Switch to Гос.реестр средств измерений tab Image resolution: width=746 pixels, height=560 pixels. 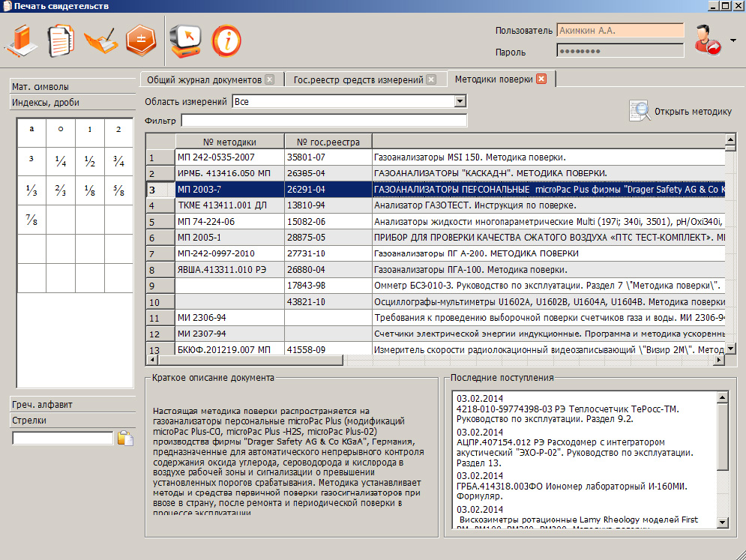(x=358, y=79)
